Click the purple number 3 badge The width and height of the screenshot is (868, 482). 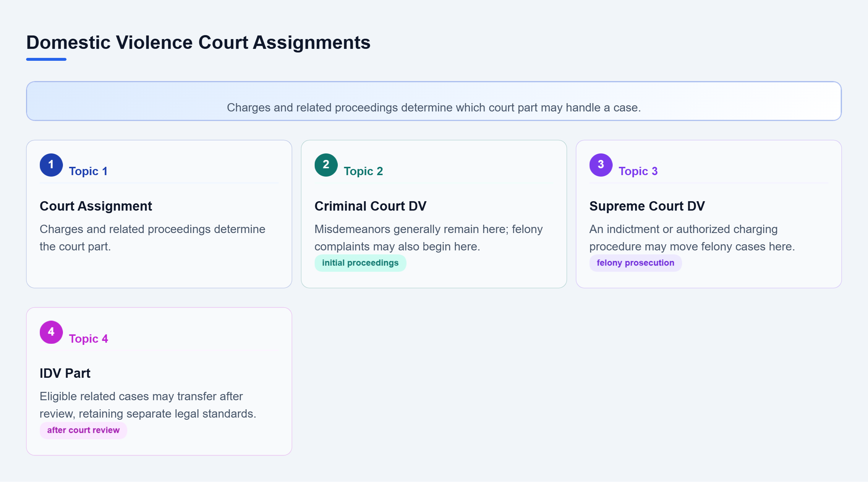(x=601, y=165)
